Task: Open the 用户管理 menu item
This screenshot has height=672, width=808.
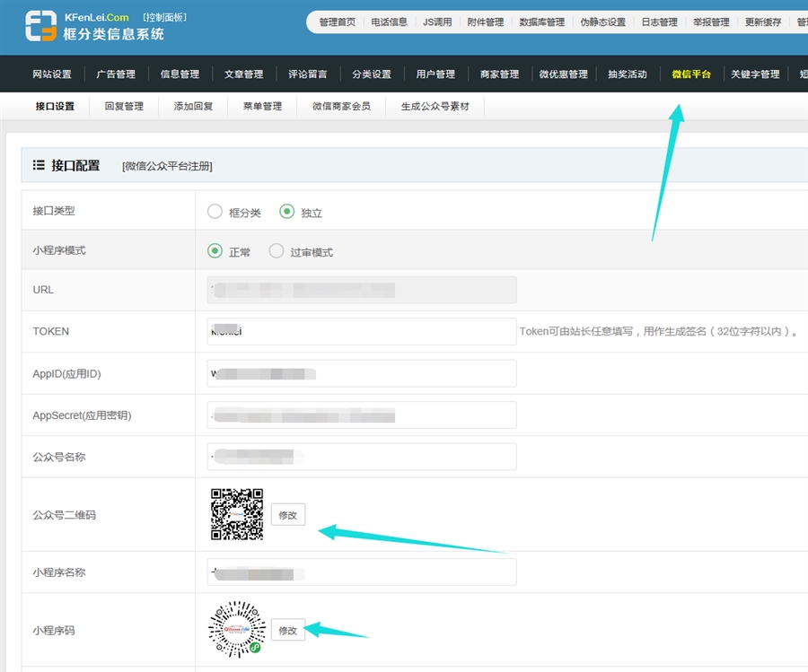Action: point(435,74)
